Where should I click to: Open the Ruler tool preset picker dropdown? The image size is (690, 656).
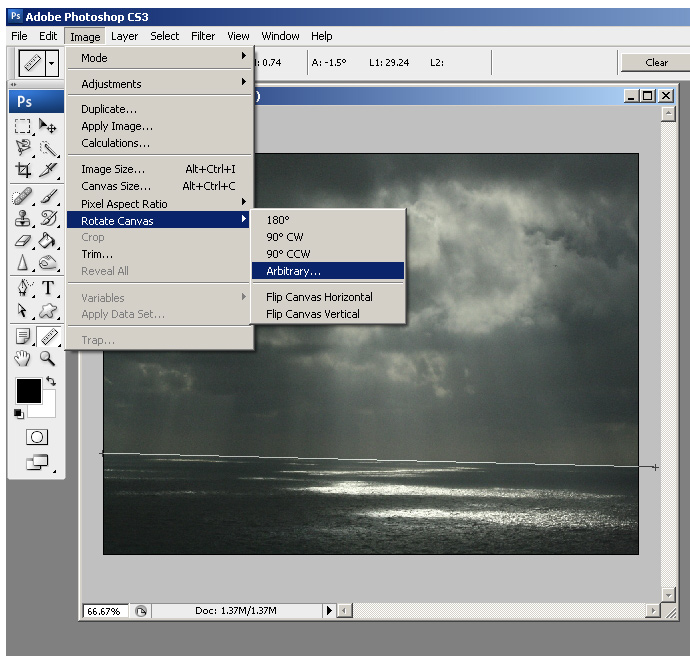click(x=51, y=63)
